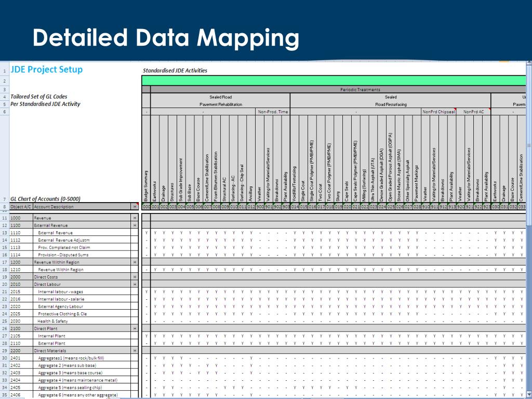The height and width of the screenshot is (399, 532).
Task: Click the 'Milling (Surfacing)' column label
Action: click(364, 185)
